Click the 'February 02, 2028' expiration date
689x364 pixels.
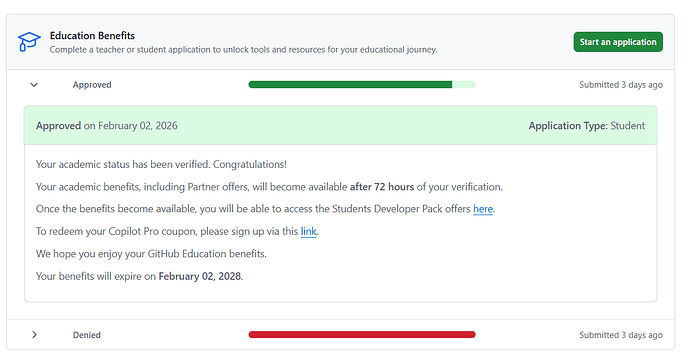[199, 276]
